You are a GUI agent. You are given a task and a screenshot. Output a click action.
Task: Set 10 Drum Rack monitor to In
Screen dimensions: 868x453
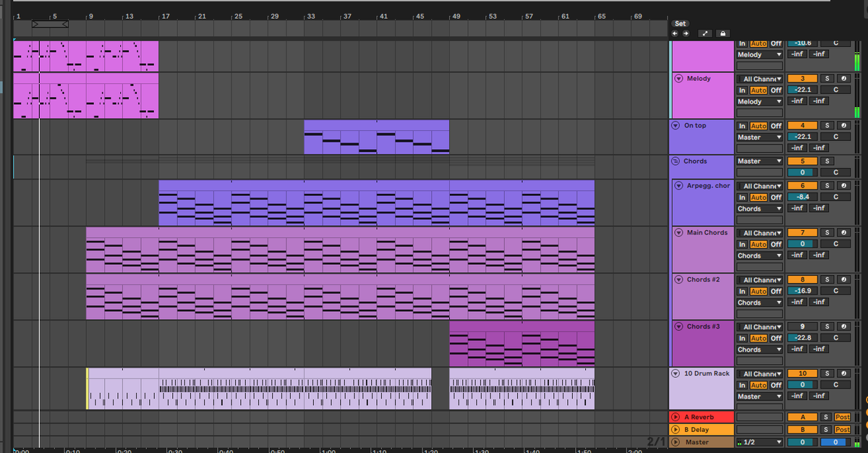[x=742, y=385]
